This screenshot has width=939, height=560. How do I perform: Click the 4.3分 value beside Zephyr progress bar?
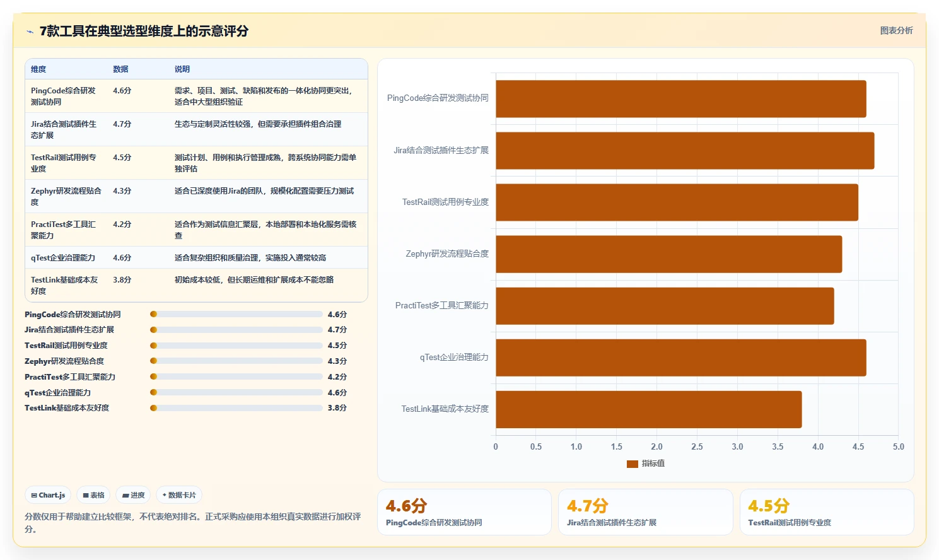tap(337, 361)
